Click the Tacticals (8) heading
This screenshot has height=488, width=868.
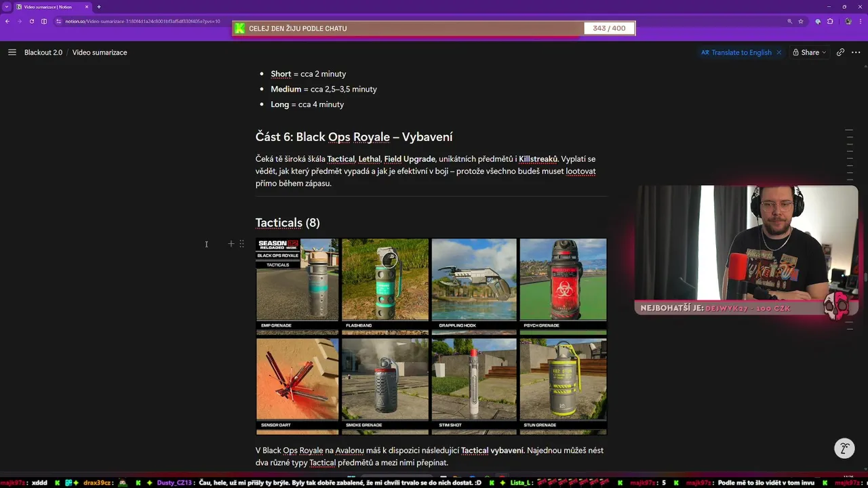[288, 222]
